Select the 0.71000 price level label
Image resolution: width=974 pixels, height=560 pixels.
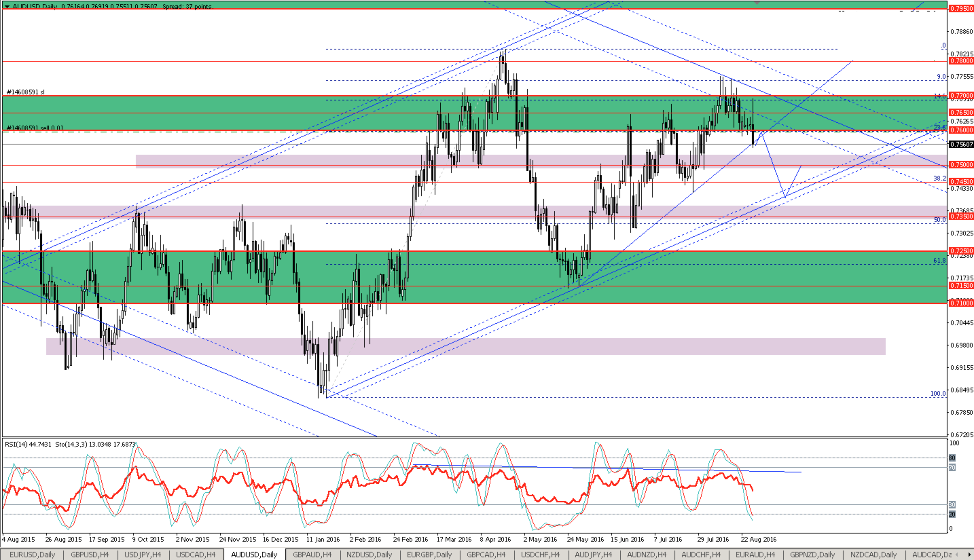(961, 303)
